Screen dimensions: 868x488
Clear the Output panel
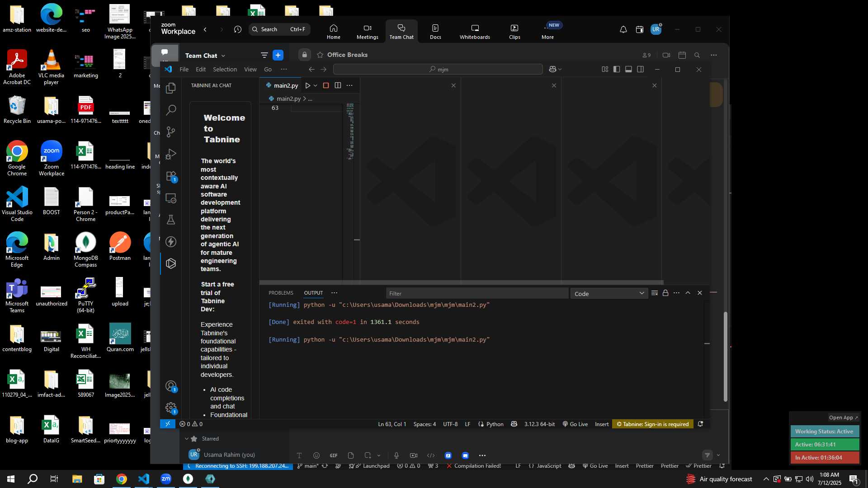tap(654, 293)
